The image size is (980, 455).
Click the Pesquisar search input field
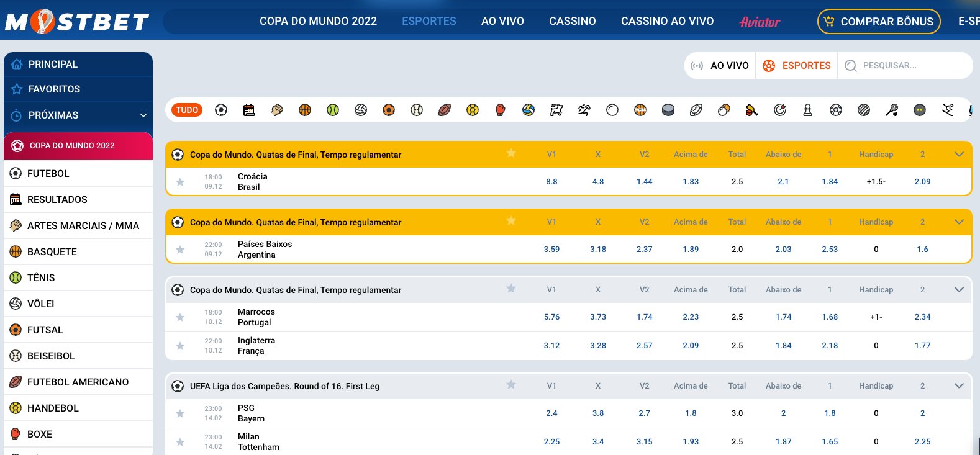coord(905,65)
